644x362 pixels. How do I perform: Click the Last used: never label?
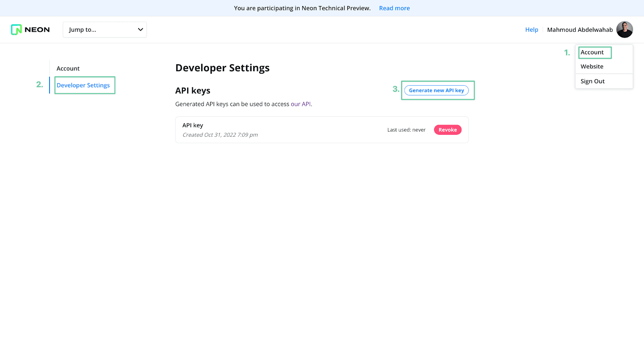(x=406, y=130)
